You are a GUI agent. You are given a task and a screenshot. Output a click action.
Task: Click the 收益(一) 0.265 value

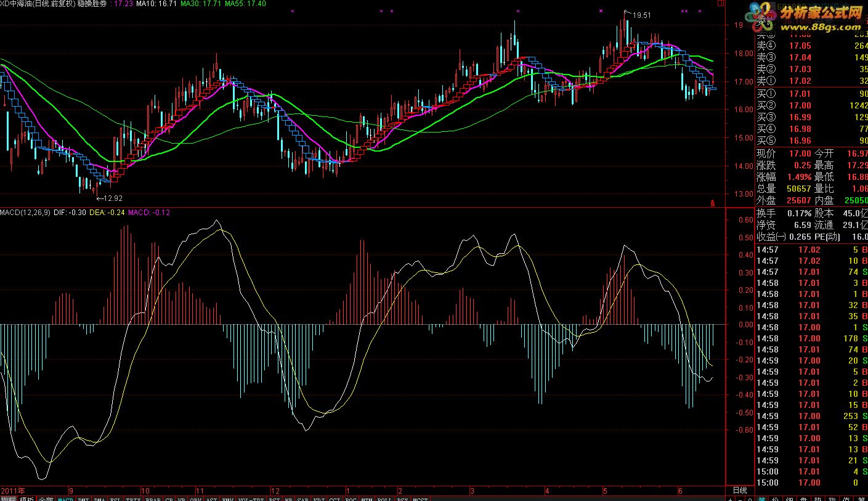pos(800,237)
